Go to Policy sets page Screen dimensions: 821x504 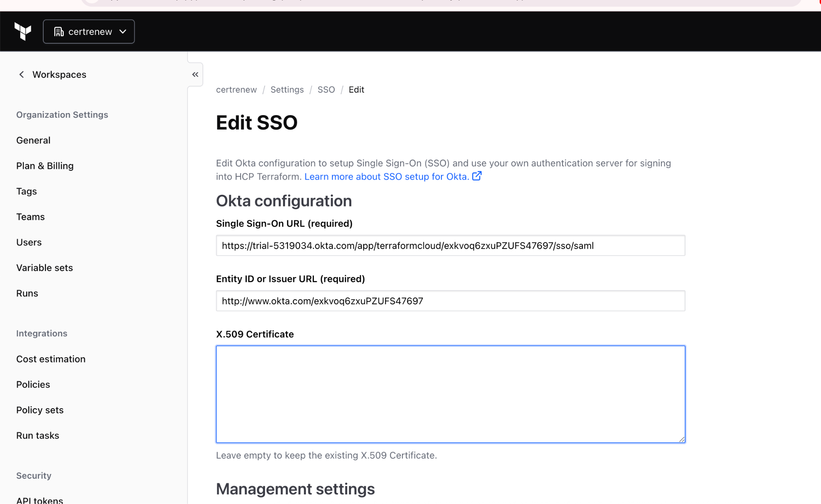tap(40, 410)
